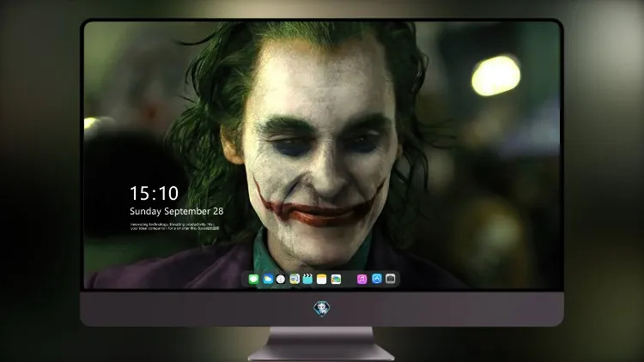Viewport: 644px width, 362px height.
Task: Open the green Messages app in dock
Action: [x=253, y=279]
